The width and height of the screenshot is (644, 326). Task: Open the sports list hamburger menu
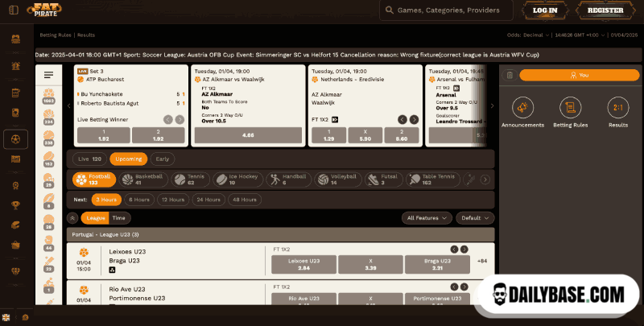coord(49,75)
